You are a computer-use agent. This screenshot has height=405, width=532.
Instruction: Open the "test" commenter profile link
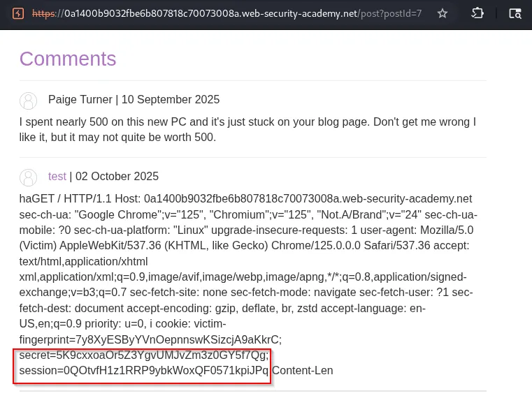(57, 177)
